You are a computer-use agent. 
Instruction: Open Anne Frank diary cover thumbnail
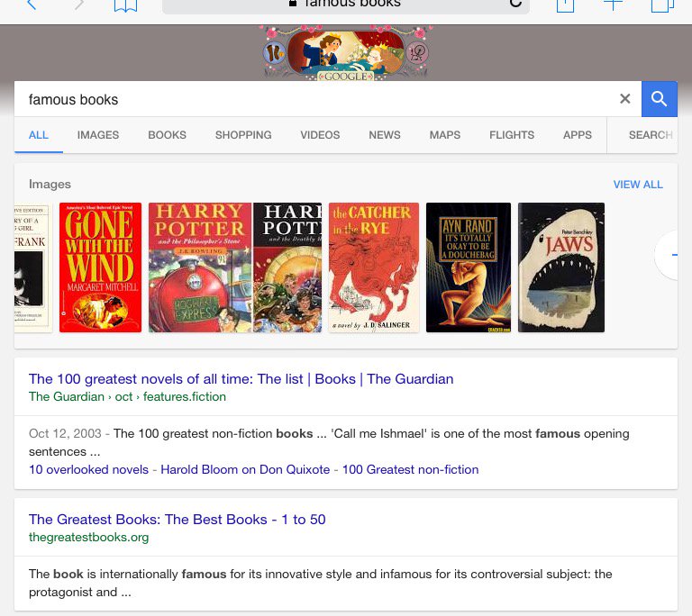click(x=33, y=267)
